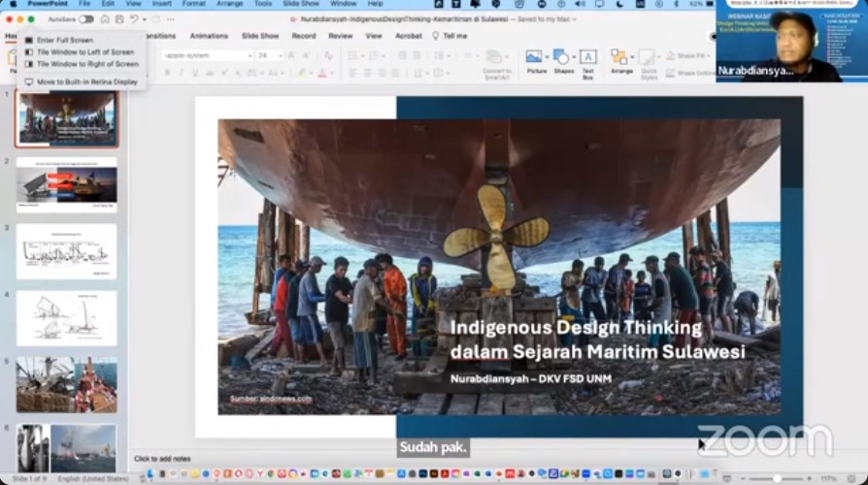Click Tell me search box

450,36
